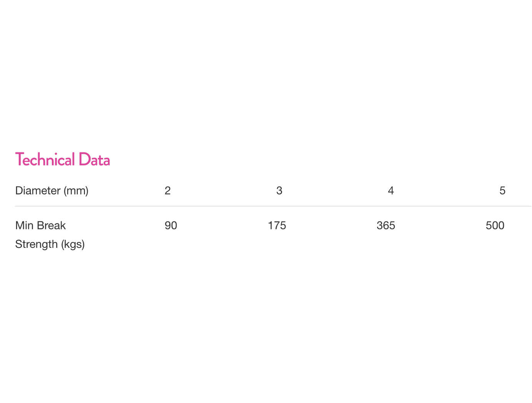
Task: Click the Min Break Strength row label
Action: 50,235
